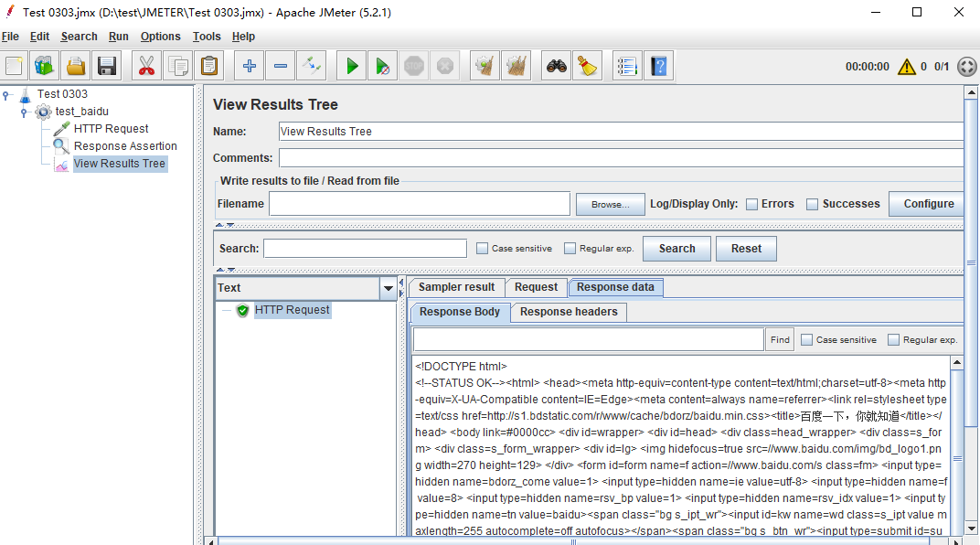Click the green shield success icon

click(242, 310)
